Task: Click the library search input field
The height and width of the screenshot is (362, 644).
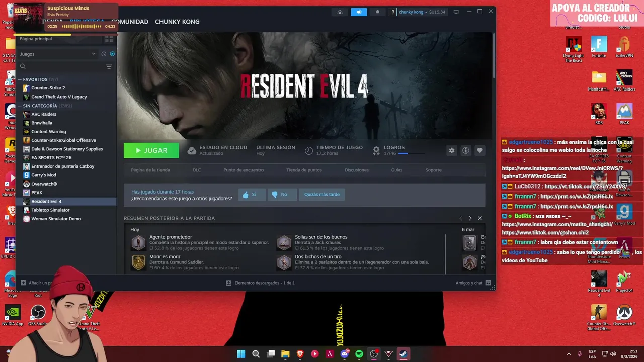Action: click(65, 66)
